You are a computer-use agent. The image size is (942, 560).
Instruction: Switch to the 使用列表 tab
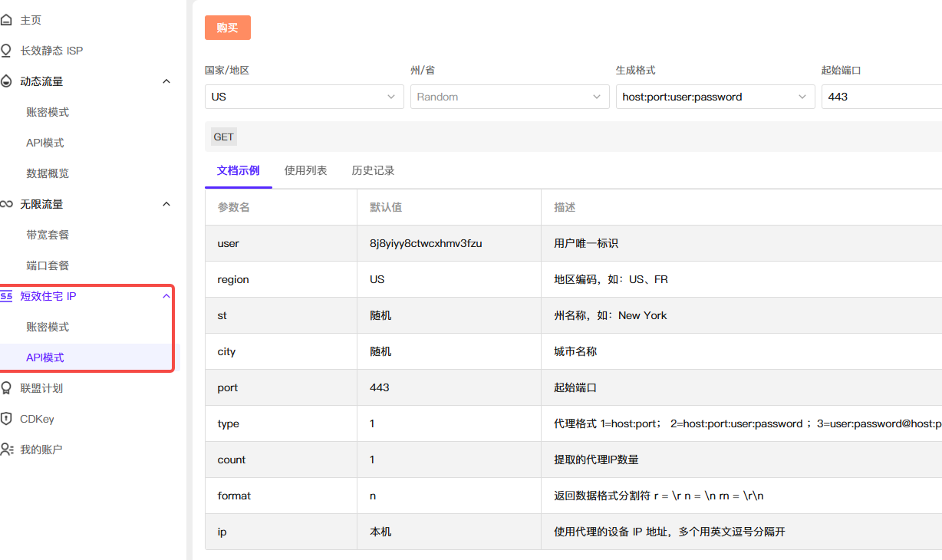point(305,170)
